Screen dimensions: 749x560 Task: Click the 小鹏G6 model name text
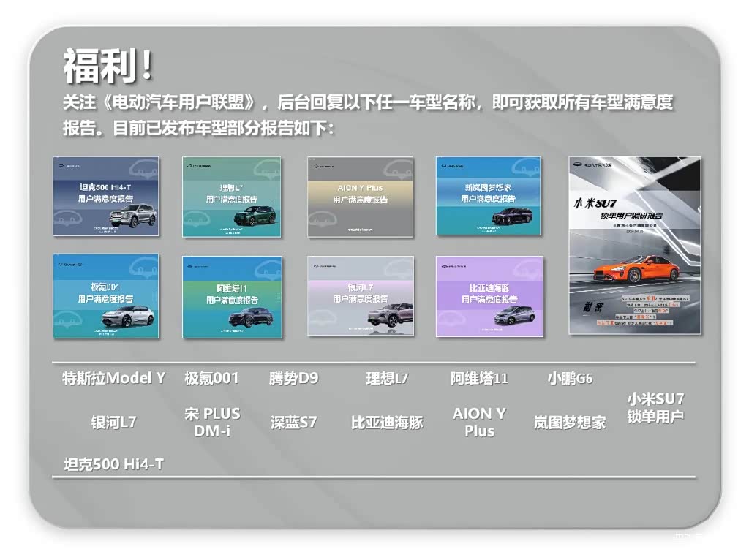[x=570, y=379]
